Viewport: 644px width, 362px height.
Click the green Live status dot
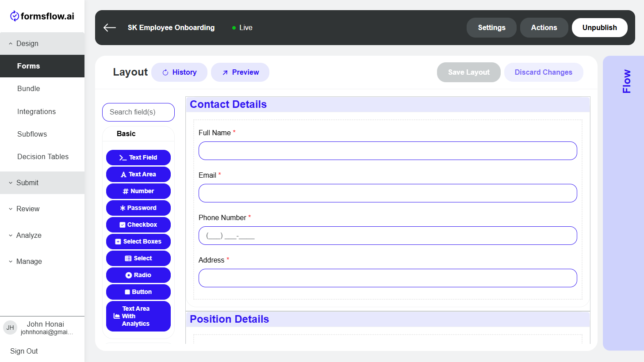point(234,28)
